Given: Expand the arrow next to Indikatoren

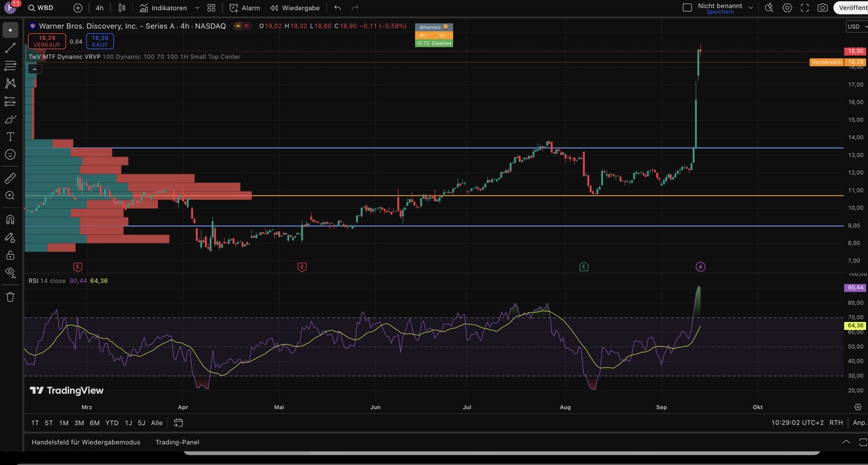Looking at the screenshot, I should 197,8.
